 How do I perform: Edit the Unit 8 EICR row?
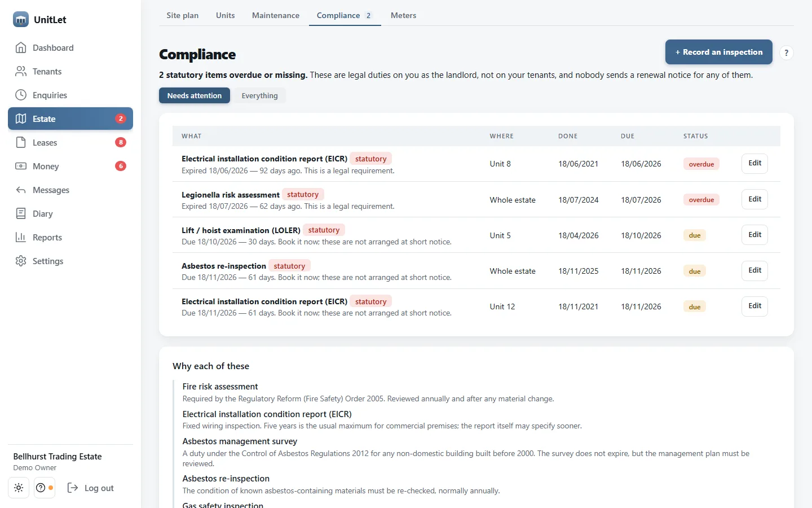tap(755, 163)
